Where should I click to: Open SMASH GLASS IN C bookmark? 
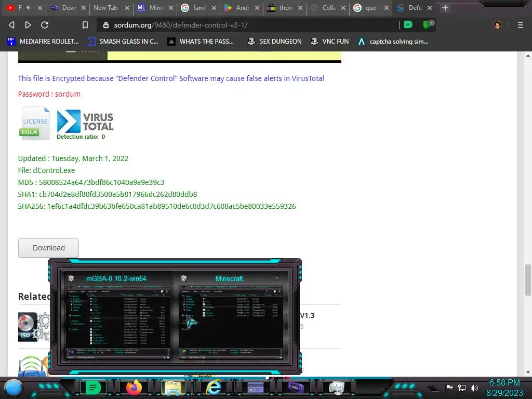(x=123, y=42)
